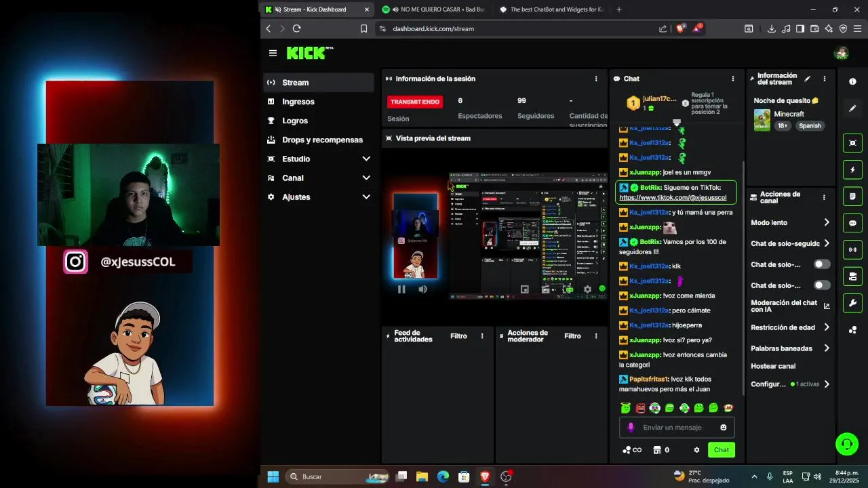Click username Papitafritas1 in chat
The height and width of the screenshot is (488, 868).
(x=649, y=380)
